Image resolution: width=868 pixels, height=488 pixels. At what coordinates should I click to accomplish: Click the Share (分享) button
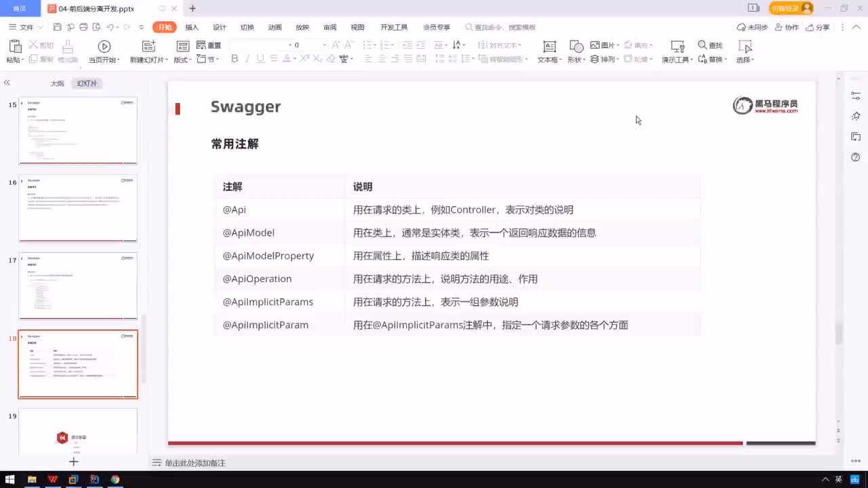tap(817, 27)
